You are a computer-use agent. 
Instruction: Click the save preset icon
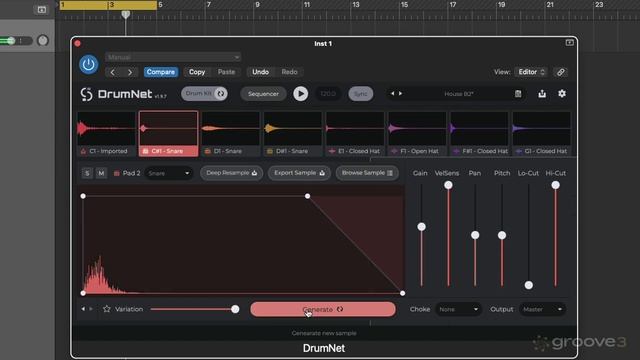pyautogui.click(x=518, y=94)
